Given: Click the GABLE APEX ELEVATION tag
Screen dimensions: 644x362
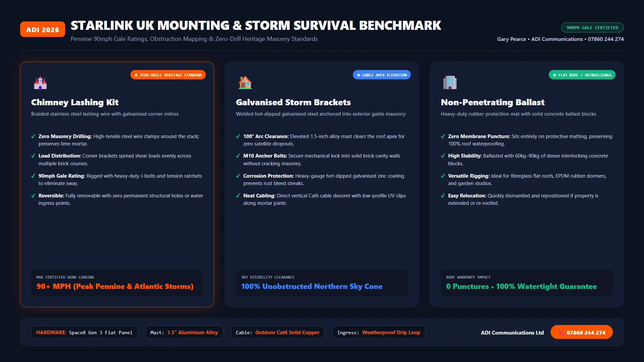Looking at the screenshot, I should tap(382, 75).
